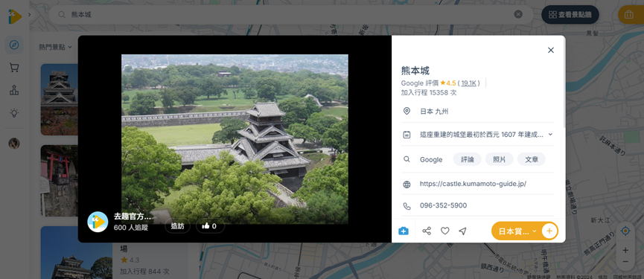Image resolution: width=644 pixels, height=279 pixels.
Task: Like the photo with thumbs-up button
Action: pos(210,225)
